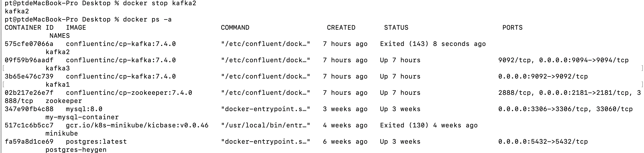Click the PORTS column header
644x153 pixels.
[x=512, y=28]
